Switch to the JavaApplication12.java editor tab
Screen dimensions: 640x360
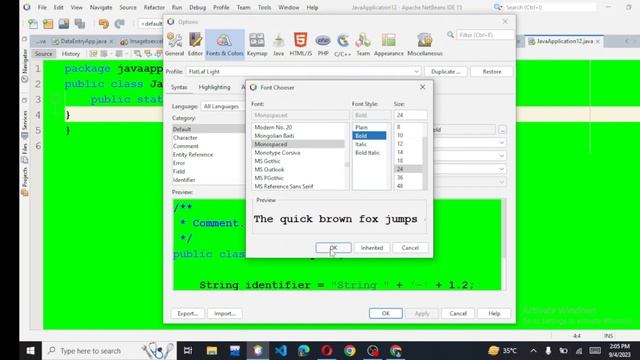[x=564, y=41]
